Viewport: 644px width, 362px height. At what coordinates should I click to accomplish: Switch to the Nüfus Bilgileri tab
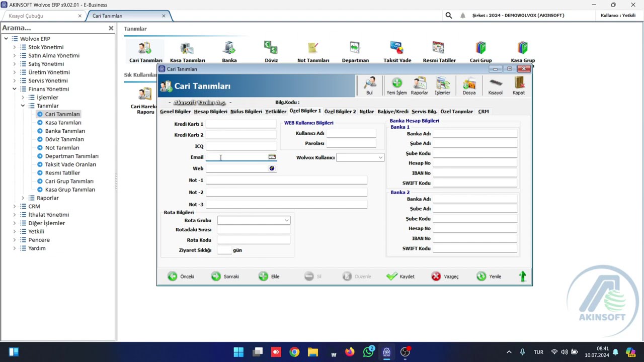(x=246, y=112)
